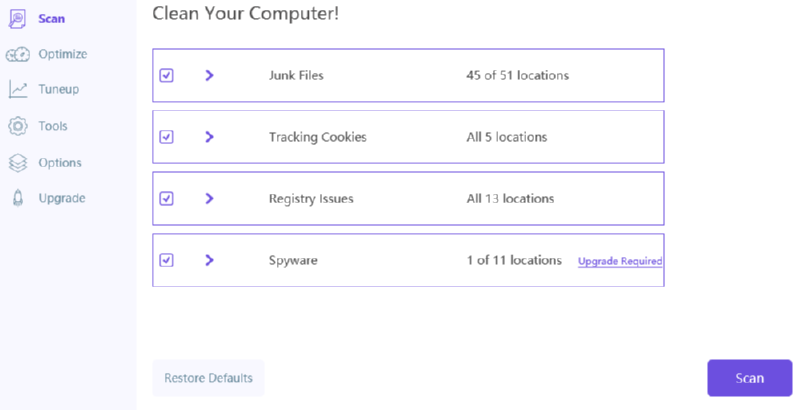Expand the Junk Files row chevron
The image size is (811, 416).
tap(209, 75)
